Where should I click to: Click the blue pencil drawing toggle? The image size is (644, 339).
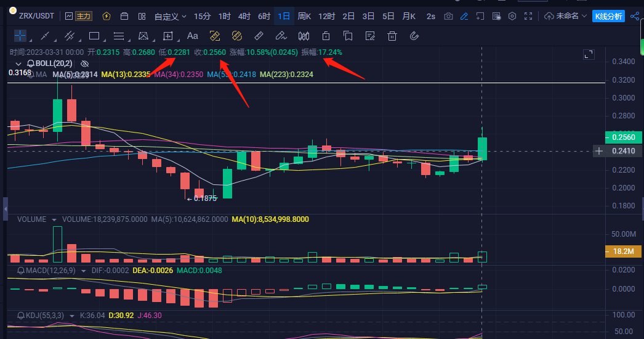pos(464,16)
